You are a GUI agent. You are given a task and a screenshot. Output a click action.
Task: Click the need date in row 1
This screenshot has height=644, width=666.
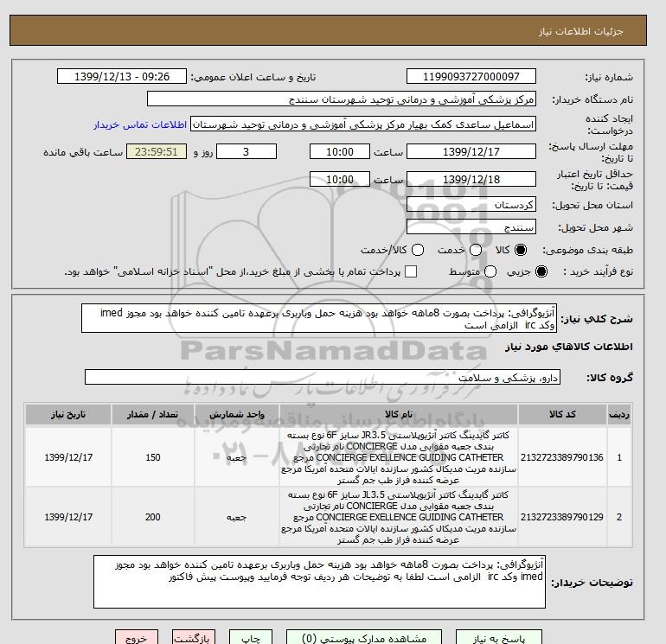[68, 457]
